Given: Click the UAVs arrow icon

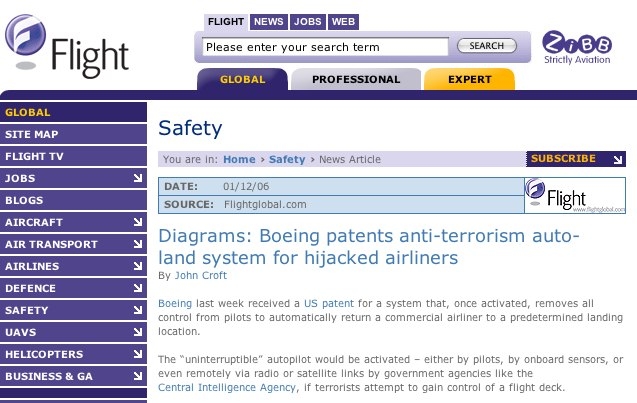Looking at the screenshot, I should point(138,332).
